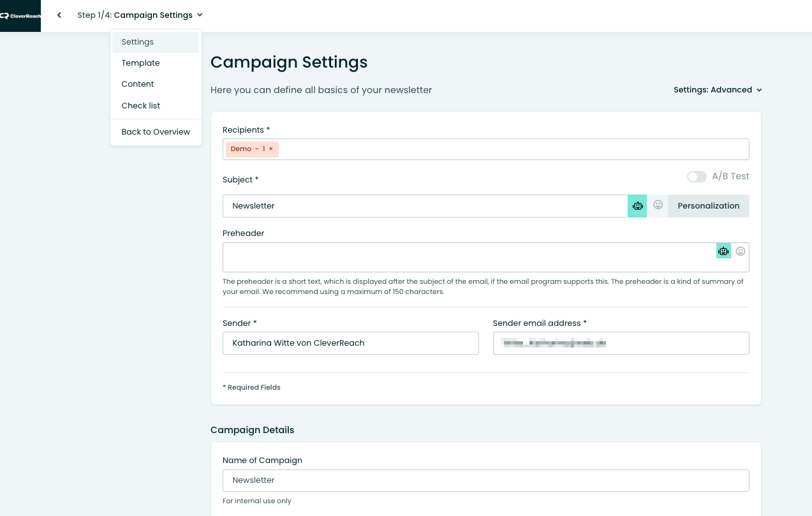The image size is (812, 516).
Task: Open the Recipients selection field
Action: (x=510, y=149)
